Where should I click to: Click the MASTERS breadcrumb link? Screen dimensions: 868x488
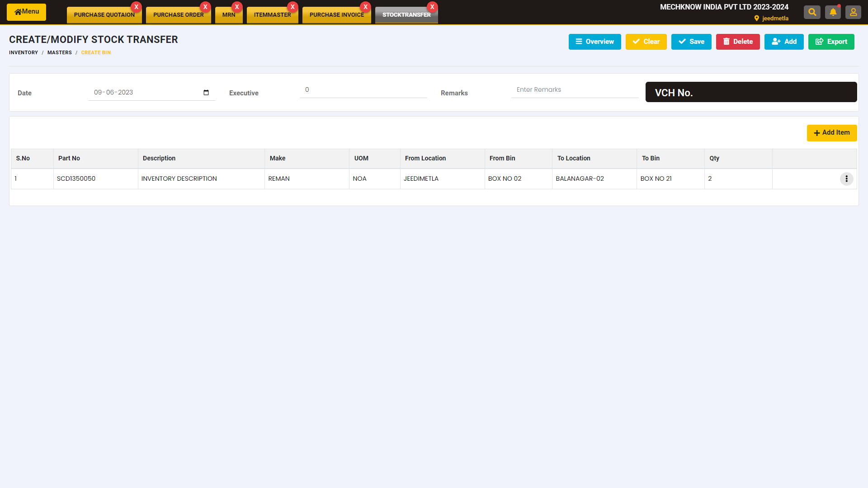click(x=60, y=53)
